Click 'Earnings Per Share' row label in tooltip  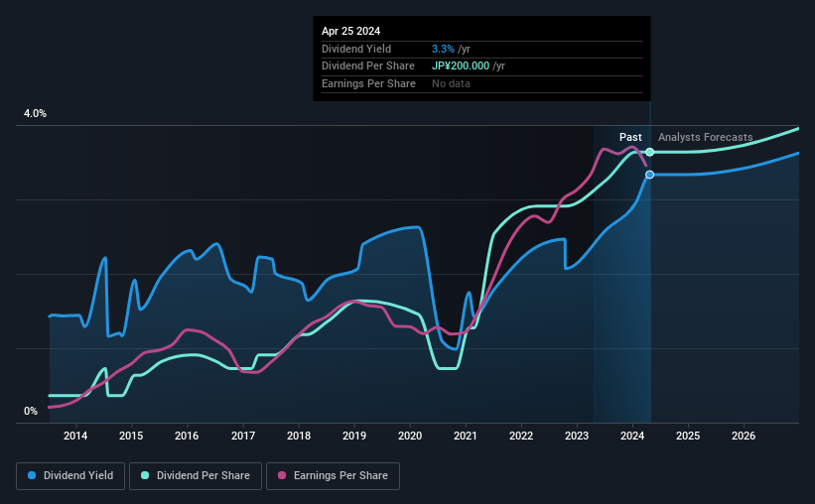tap(368, 83)
